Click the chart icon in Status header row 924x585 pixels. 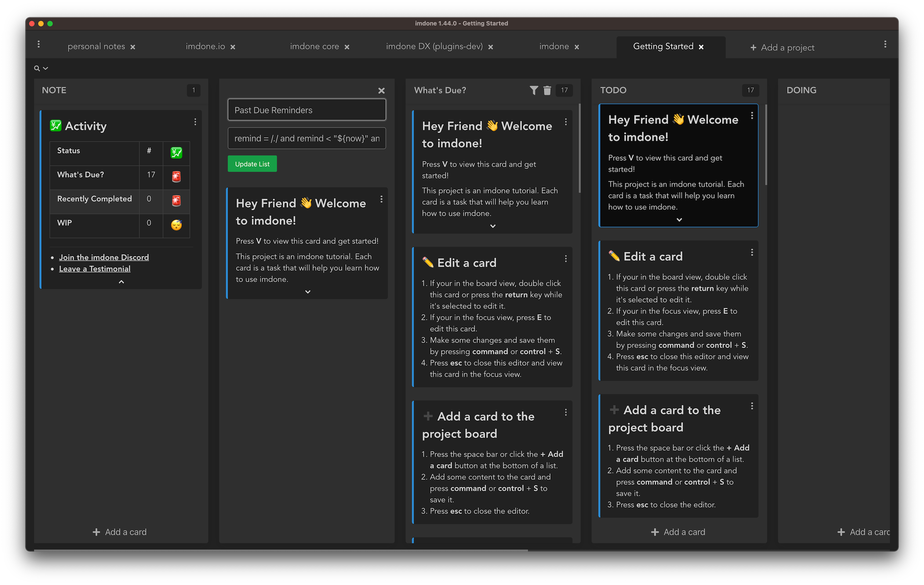pyautogui.click(x=176, y=153)
